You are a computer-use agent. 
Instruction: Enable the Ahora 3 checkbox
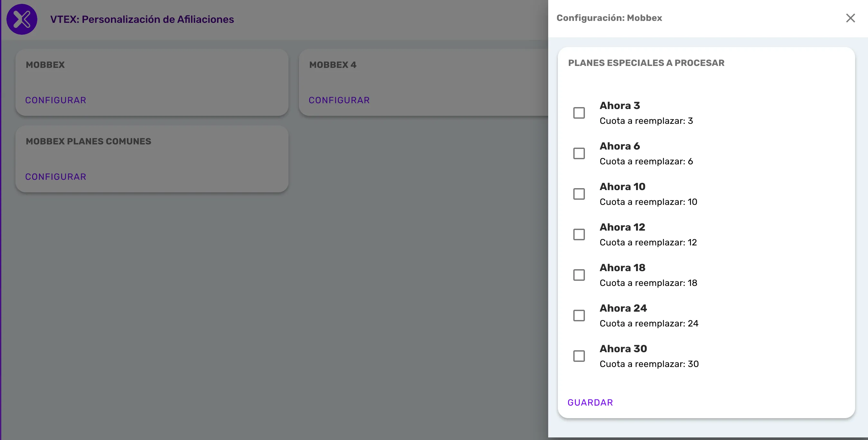click(579, 113)
